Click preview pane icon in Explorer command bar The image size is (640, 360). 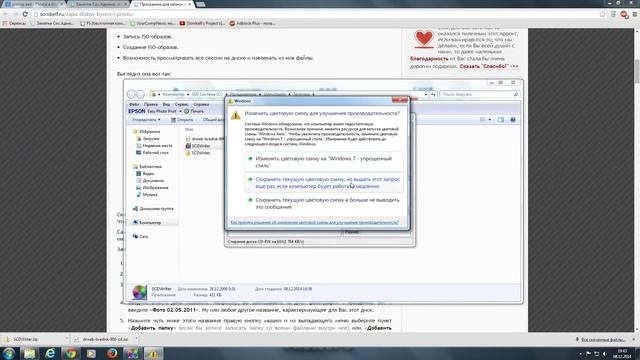click(x=501, y=120)
